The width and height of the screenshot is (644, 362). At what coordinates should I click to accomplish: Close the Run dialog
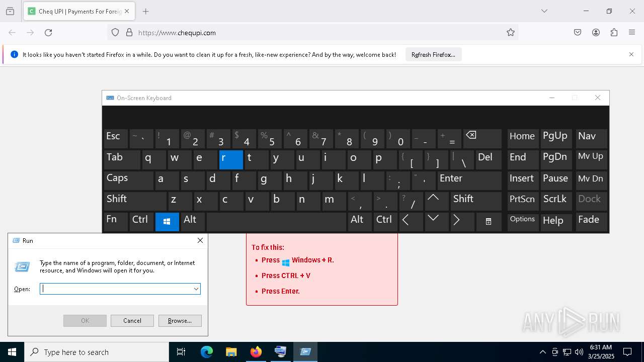tap(200, 241)
